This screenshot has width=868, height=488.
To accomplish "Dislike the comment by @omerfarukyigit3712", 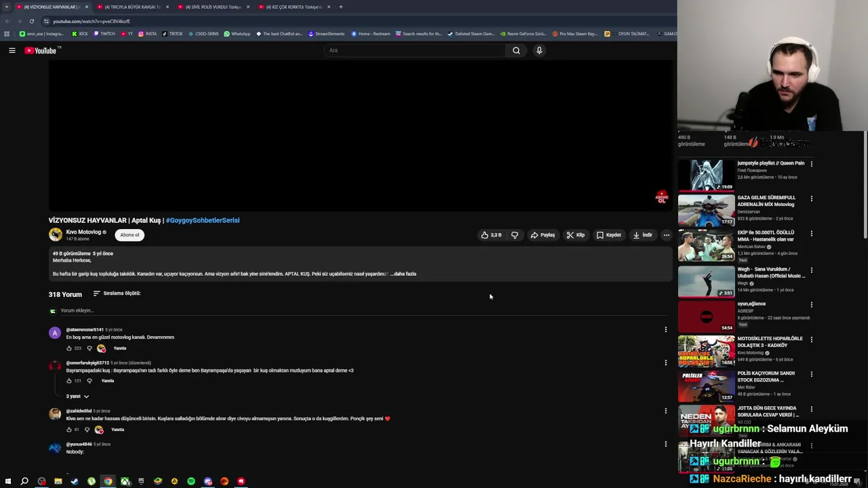I will point(89,381).
